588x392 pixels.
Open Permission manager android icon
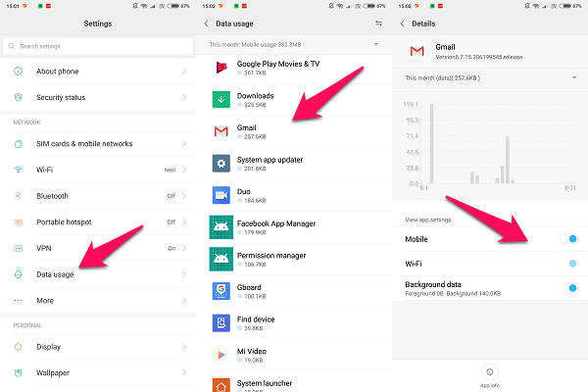coord(221,259)
